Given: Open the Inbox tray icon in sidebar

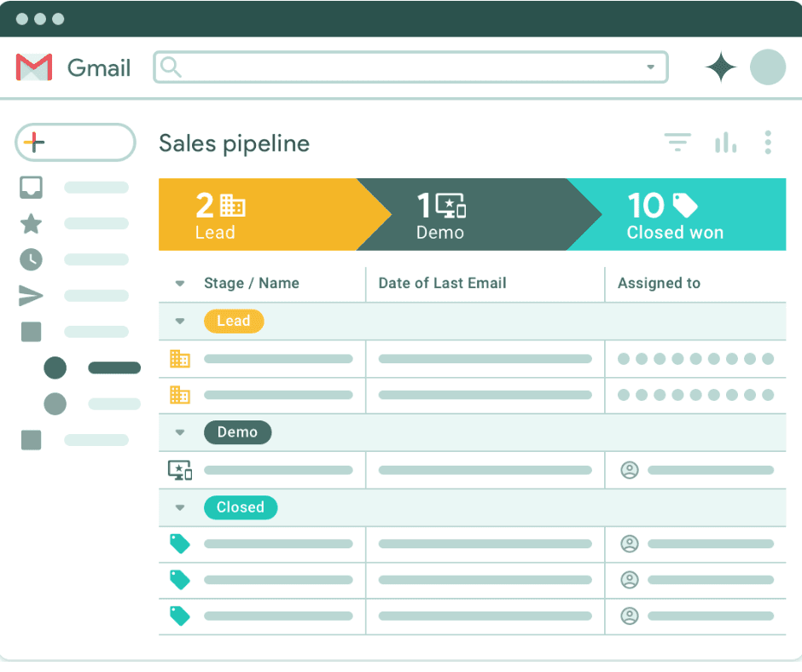Looking at the screenshot, I should point(31,188).
